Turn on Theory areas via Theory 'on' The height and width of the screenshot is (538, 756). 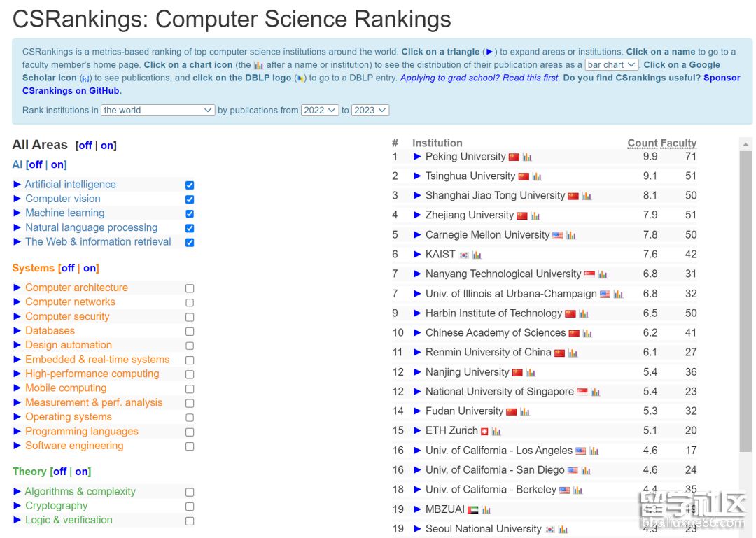82,472
